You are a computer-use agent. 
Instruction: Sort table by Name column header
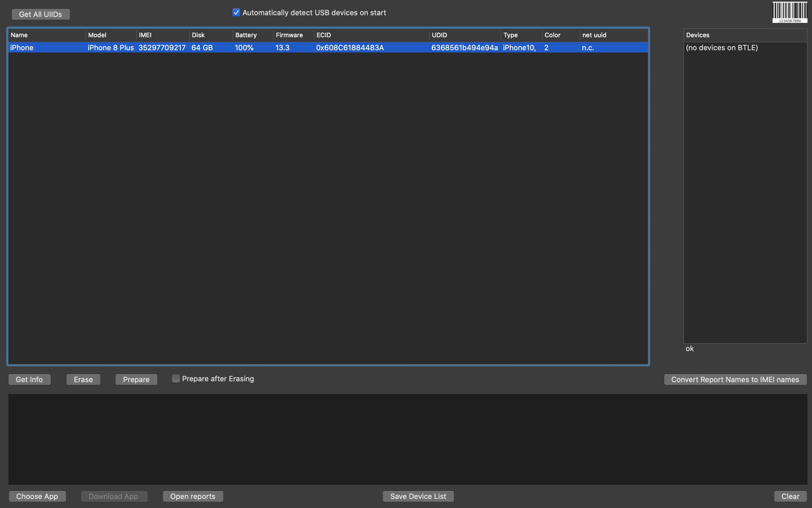click(47, 35)
